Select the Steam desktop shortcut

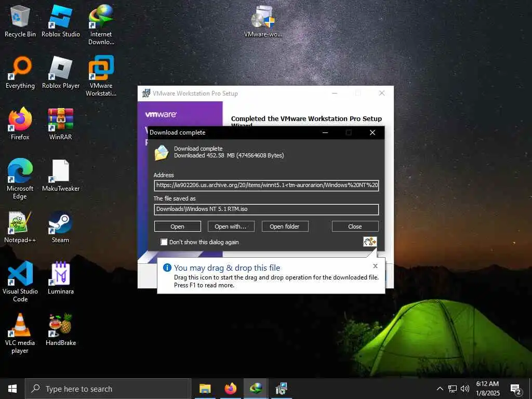pyautogui.click(x=61, y=227)
